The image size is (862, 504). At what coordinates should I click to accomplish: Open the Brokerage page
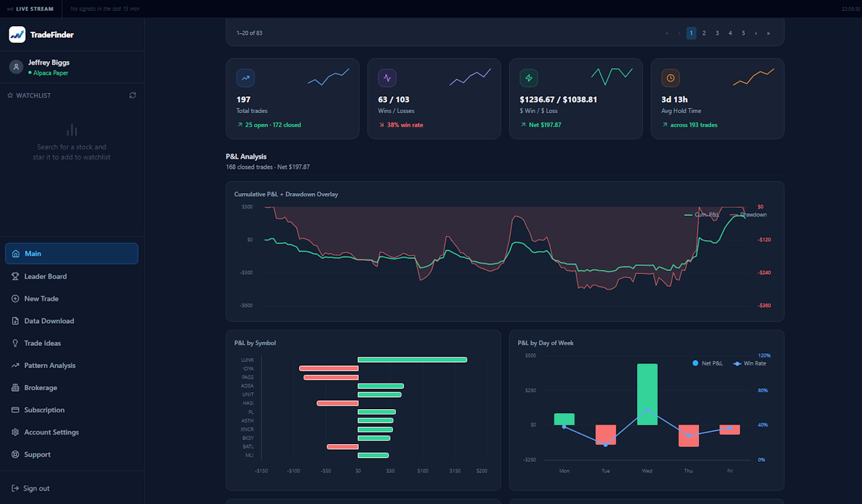pos(72,388)
